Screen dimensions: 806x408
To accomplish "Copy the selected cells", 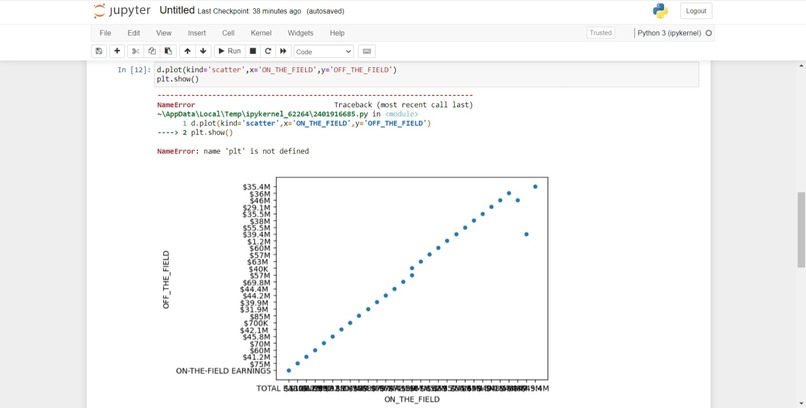I will point(152,51).
